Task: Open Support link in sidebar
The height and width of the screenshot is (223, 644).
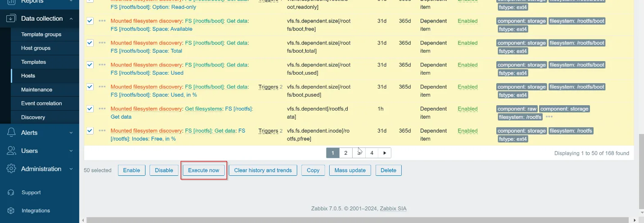Action: (31, 192)
